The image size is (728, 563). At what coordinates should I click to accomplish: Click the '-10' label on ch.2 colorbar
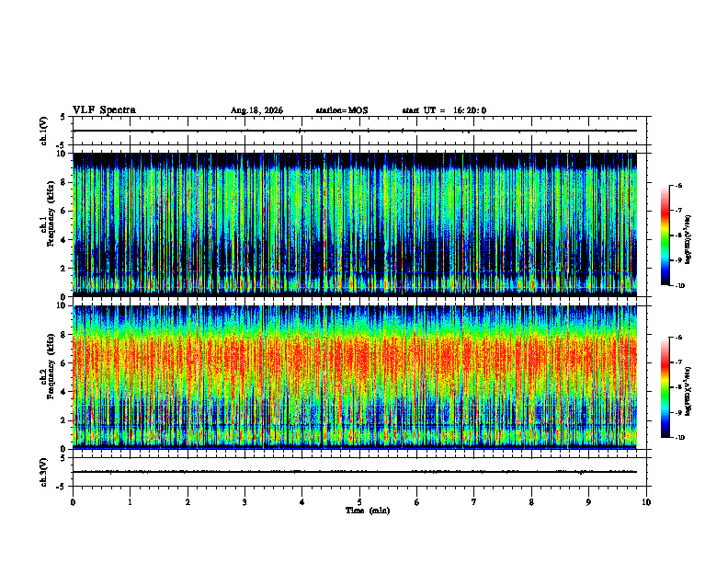[x=679, y=438]
